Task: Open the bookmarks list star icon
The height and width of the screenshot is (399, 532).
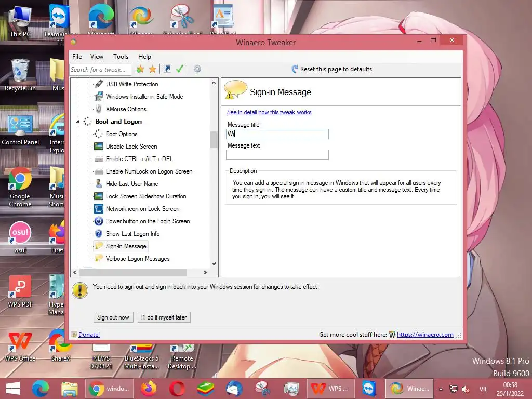Action: pos(152,69)
